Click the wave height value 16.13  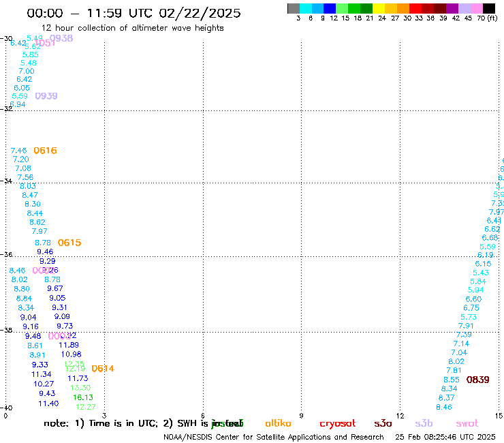[x=83, y=397]
